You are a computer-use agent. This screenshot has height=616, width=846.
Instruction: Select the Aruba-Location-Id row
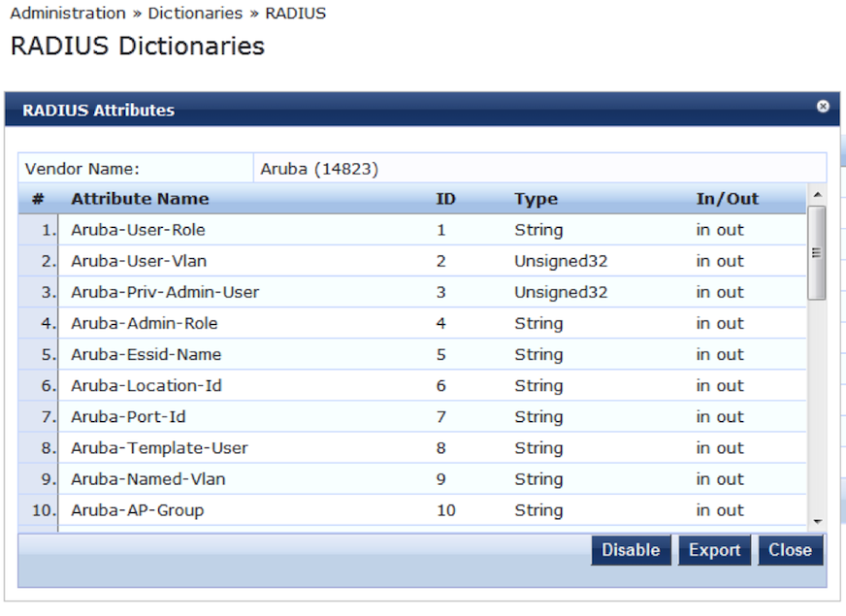tap(146, 385)
